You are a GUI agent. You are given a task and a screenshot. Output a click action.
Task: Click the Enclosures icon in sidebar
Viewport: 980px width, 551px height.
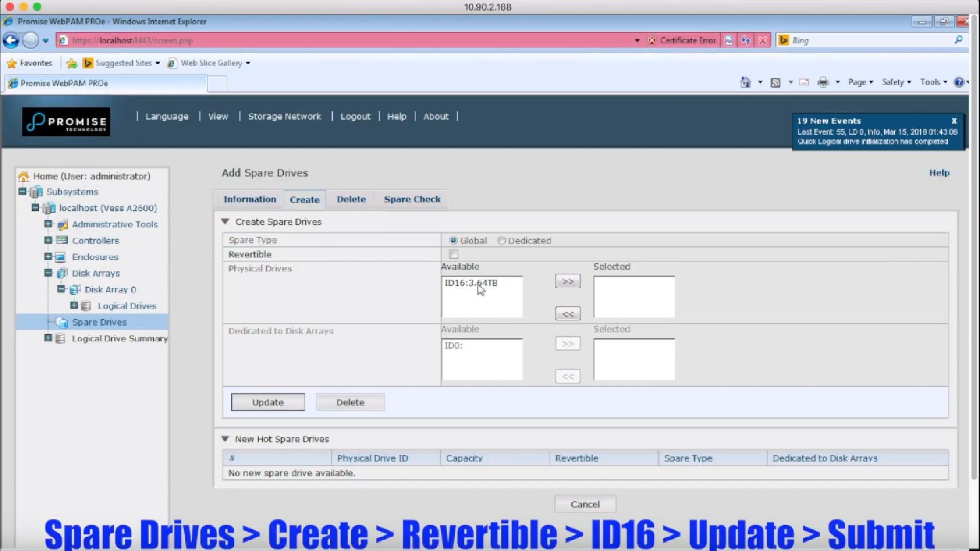click(61, 257)
